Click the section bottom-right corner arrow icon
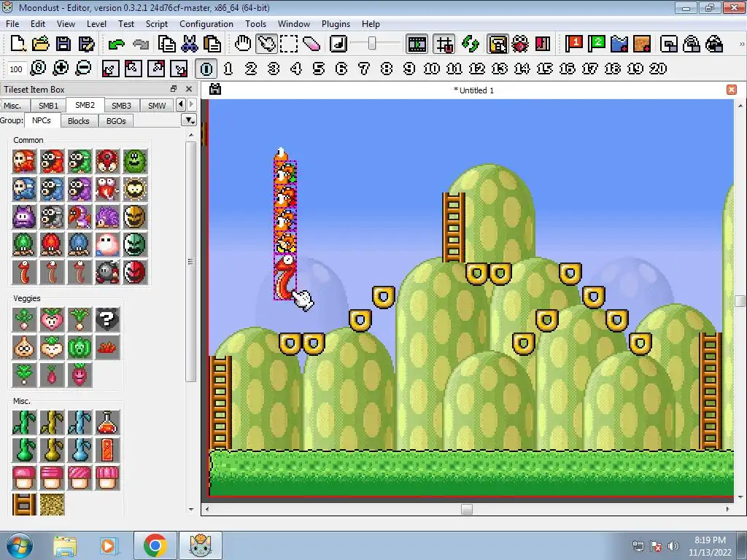Image resolution: width=747 pixels, height=560 pixels. 179,69
